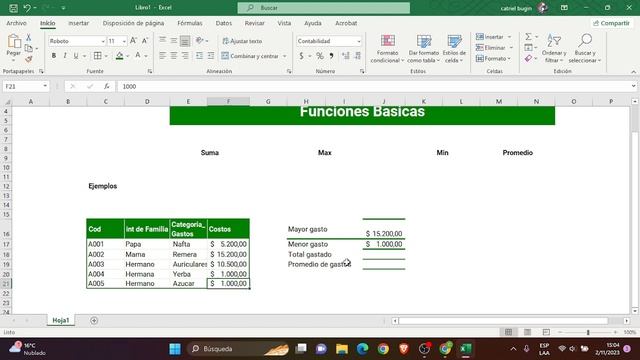Switch to the Vista tab

(x=284, y=23)
